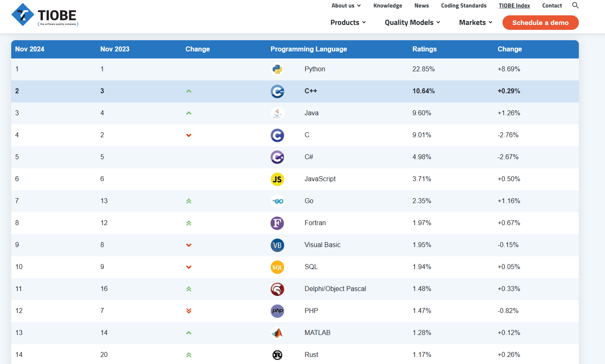This screenshot has height=364, width=605.
Task: Click the Python language logo
Action: [277, 69]
